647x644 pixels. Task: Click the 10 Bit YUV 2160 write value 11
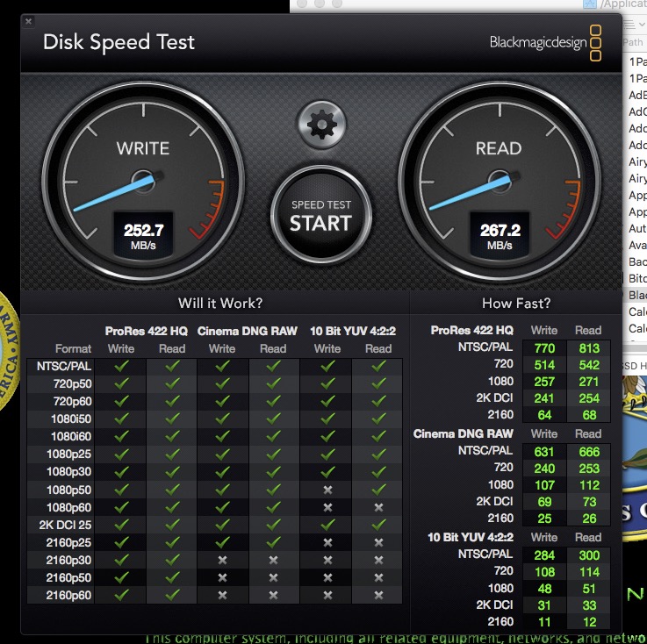click(x=544, y=622)
